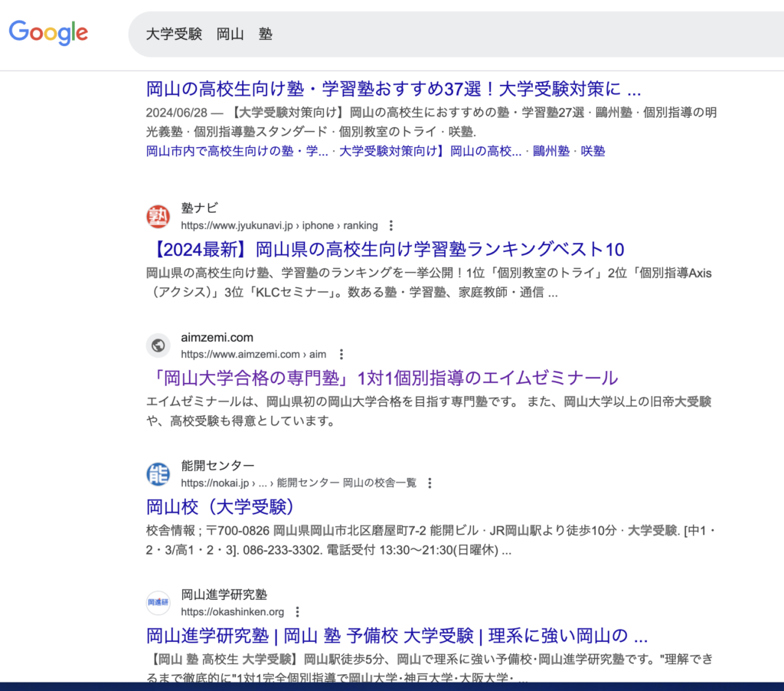Viewport: 784px width, 691px height.
Task: Click the search box containing 大学受験 岡山 塾
Action: tap(456, 34)
